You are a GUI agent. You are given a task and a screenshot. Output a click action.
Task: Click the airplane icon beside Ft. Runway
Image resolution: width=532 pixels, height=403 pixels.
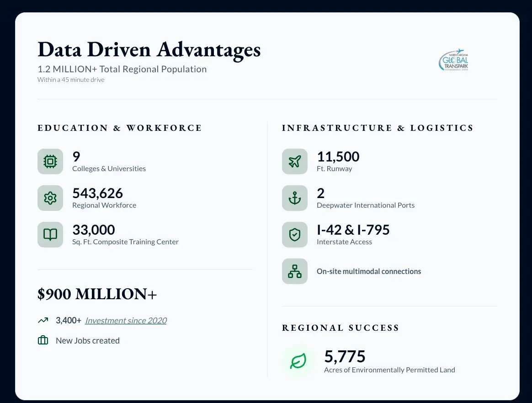295,161
